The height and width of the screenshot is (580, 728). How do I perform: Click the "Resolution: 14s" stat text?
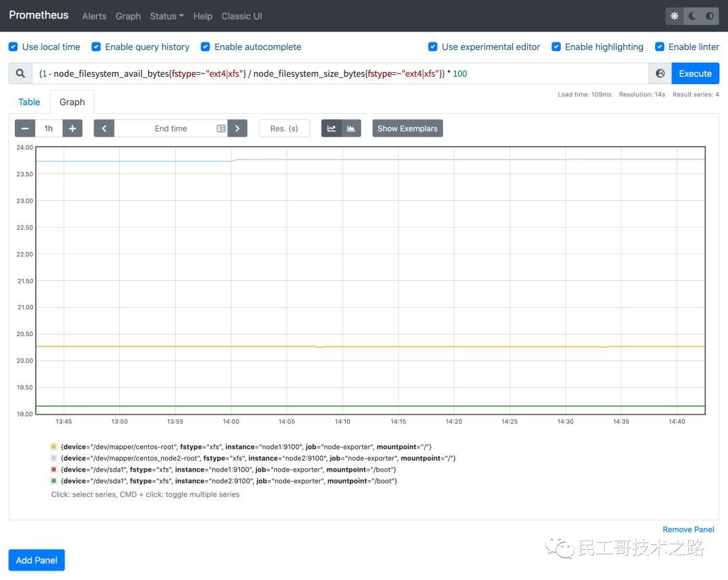[x=642, y=95]
